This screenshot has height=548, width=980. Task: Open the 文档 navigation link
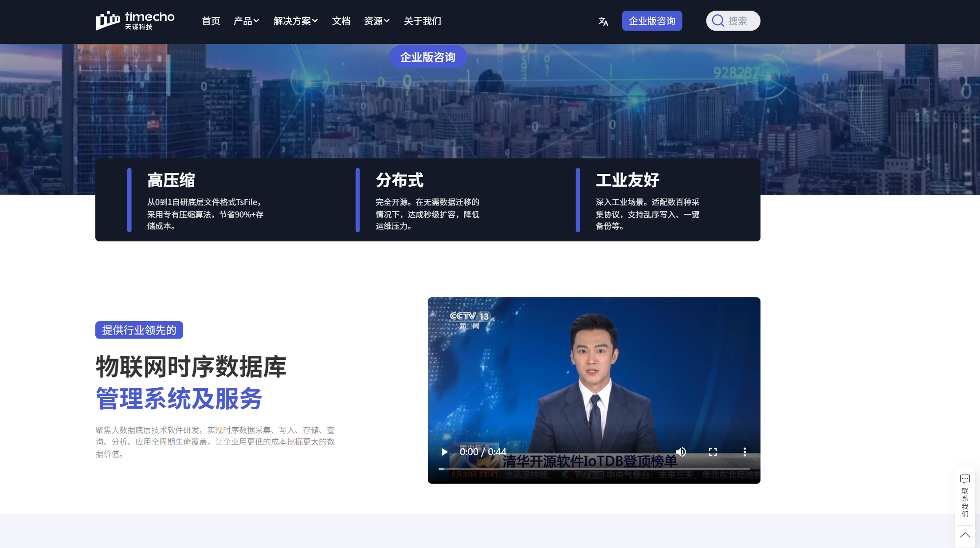click(341, 21)
